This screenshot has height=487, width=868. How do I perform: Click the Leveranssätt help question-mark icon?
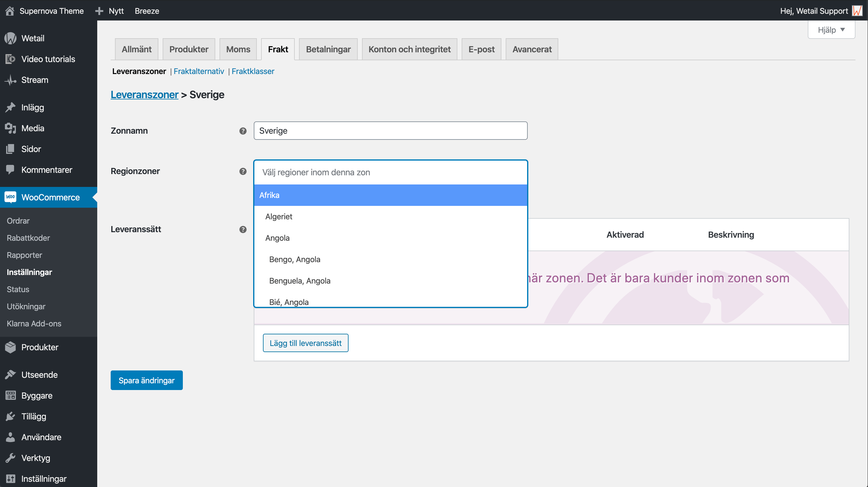[x=243, y=229]
